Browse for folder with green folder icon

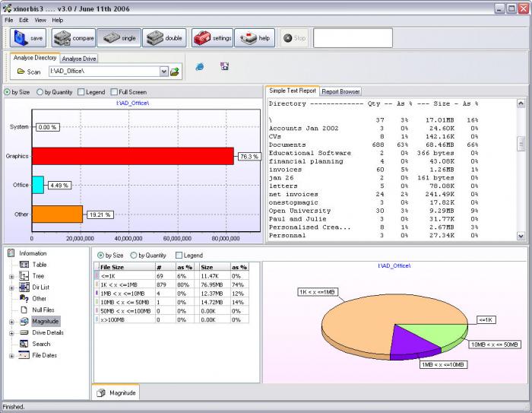click(174, 71)
